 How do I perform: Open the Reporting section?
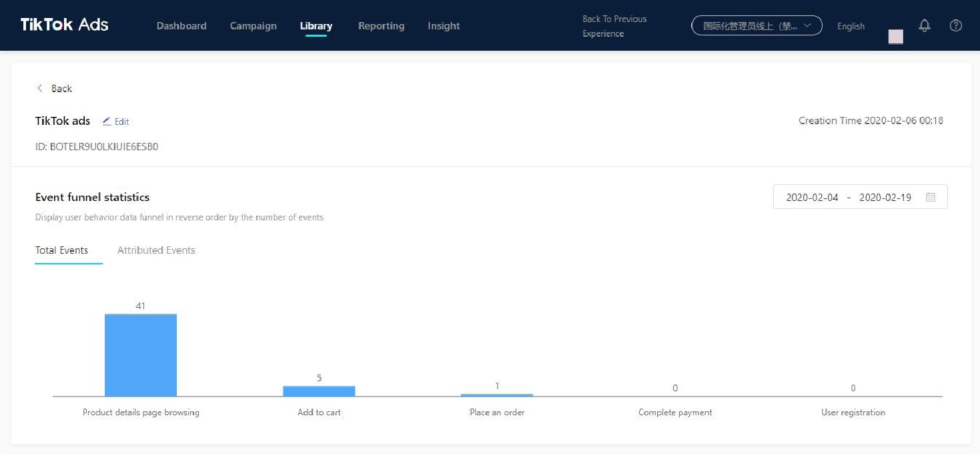(x=381, y=26)
